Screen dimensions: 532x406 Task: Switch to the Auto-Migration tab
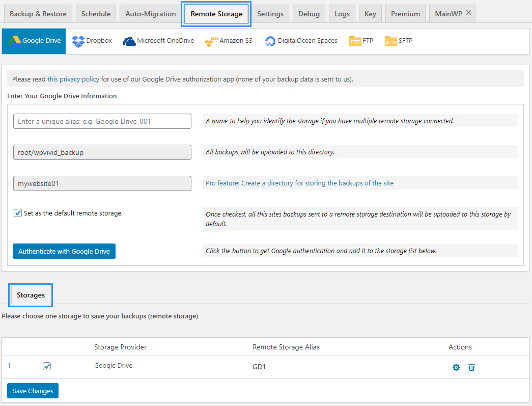coord(151,14)
